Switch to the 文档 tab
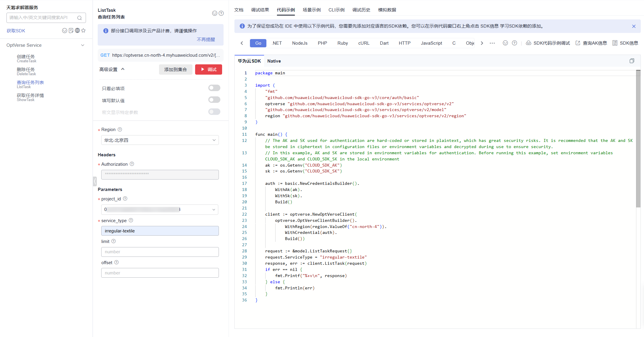 [x=239, y=10]
